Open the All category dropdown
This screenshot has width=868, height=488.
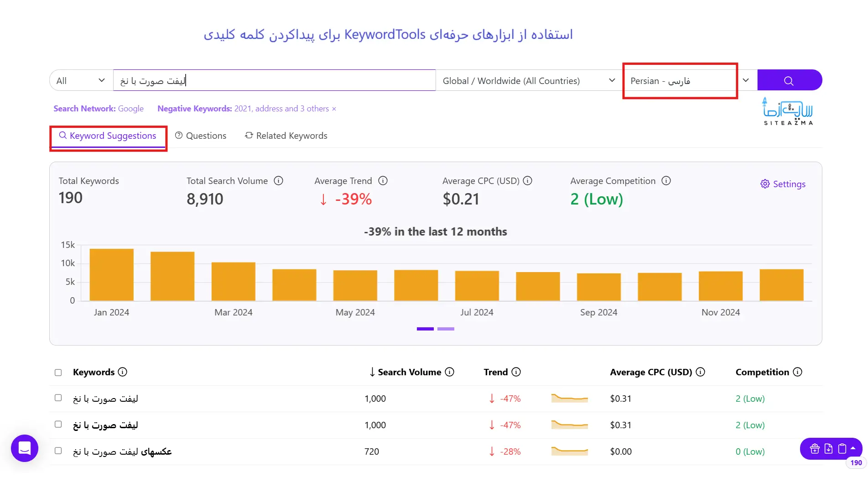tap(81, 81)
